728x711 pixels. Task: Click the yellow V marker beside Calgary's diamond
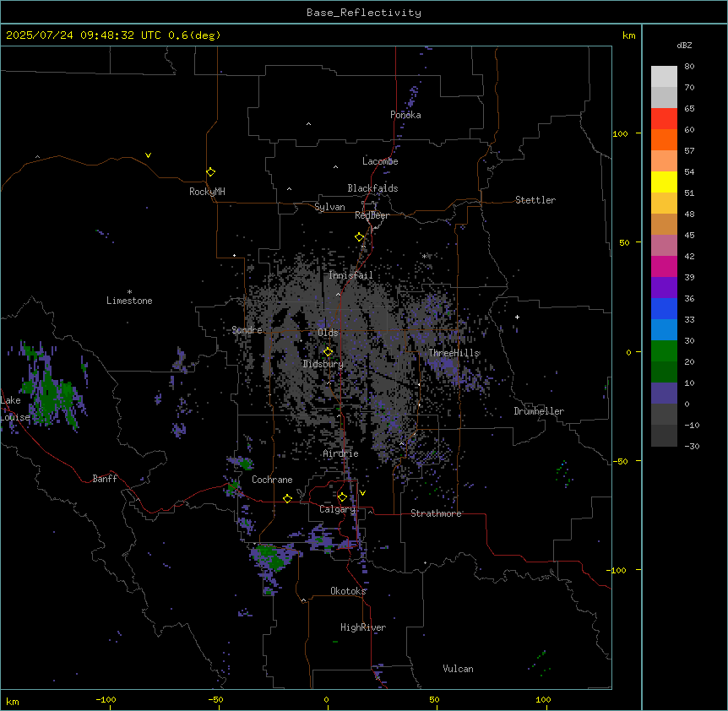pos(362,493)
